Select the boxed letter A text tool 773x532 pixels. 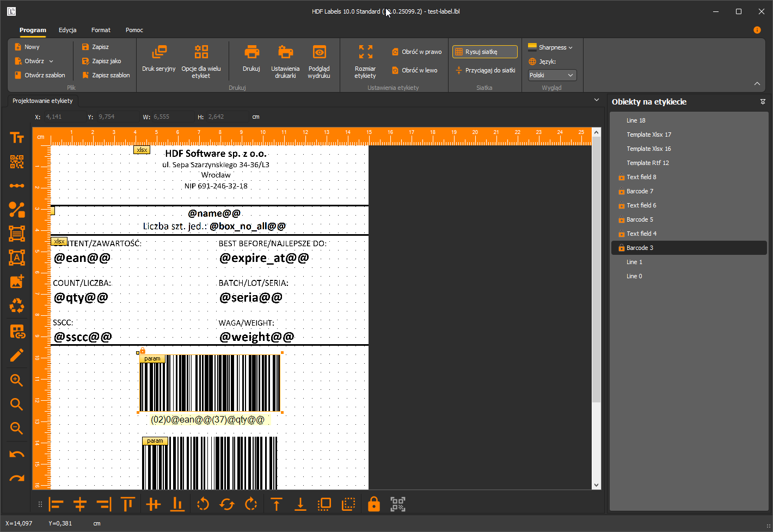point(17,258)
